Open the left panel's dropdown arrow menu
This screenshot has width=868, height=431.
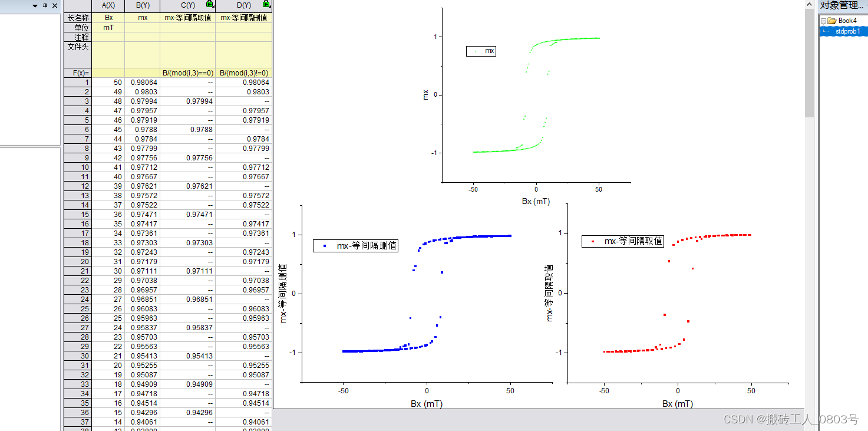35,5
